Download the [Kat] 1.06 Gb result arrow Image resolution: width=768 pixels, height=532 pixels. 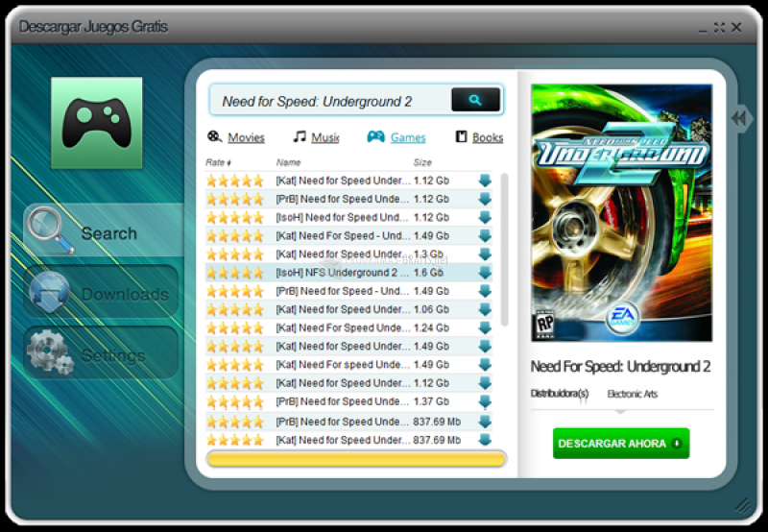coord(485,309)
